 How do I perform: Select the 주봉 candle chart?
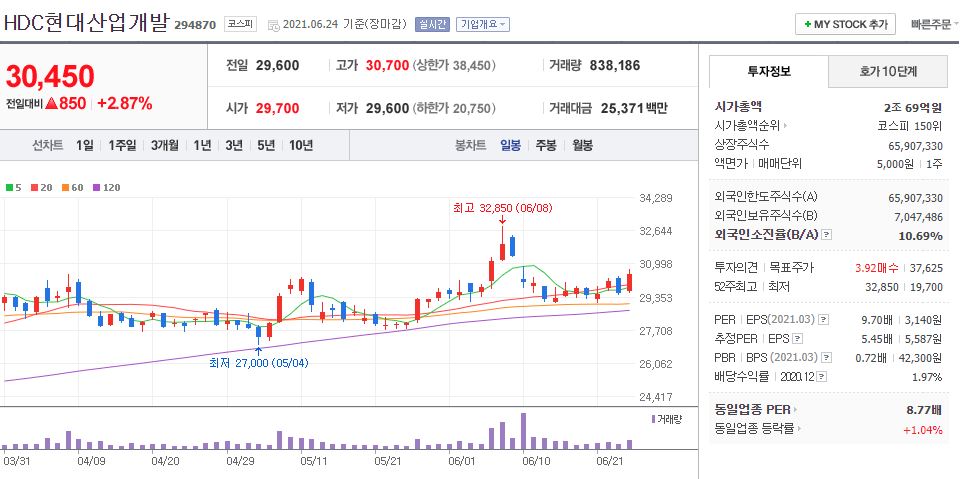coord(546,146)
